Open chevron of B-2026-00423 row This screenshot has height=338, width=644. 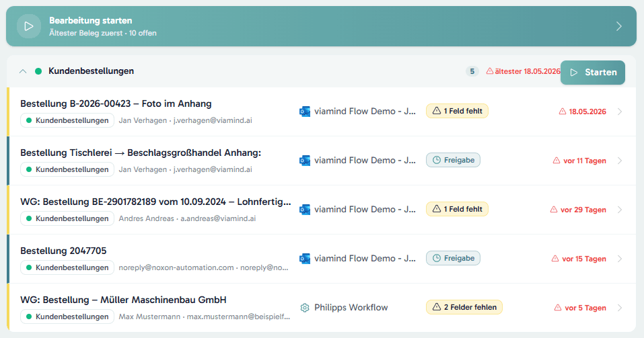point(620,112)
